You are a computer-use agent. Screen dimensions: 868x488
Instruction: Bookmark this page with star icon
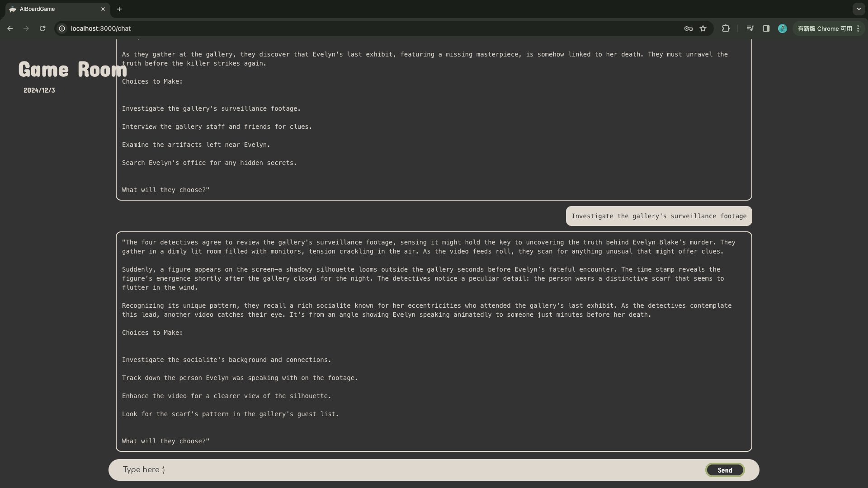[703, 28]
